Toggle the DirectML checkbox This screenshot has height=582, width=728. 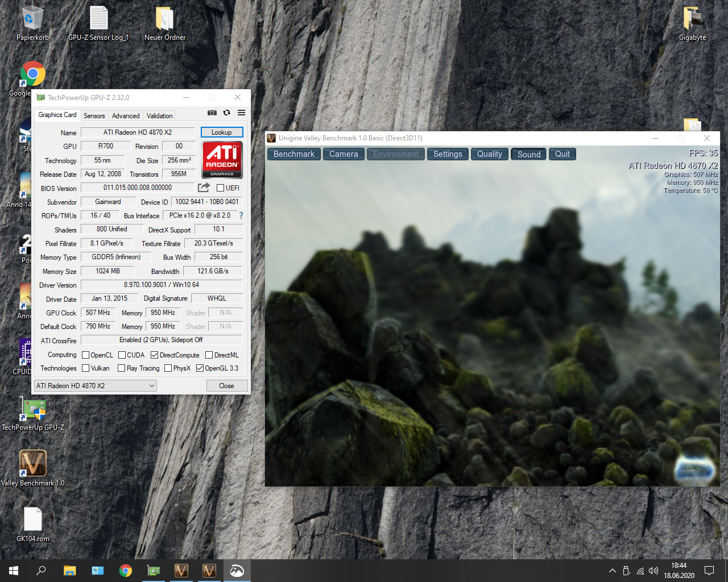(x=209, y=355)
